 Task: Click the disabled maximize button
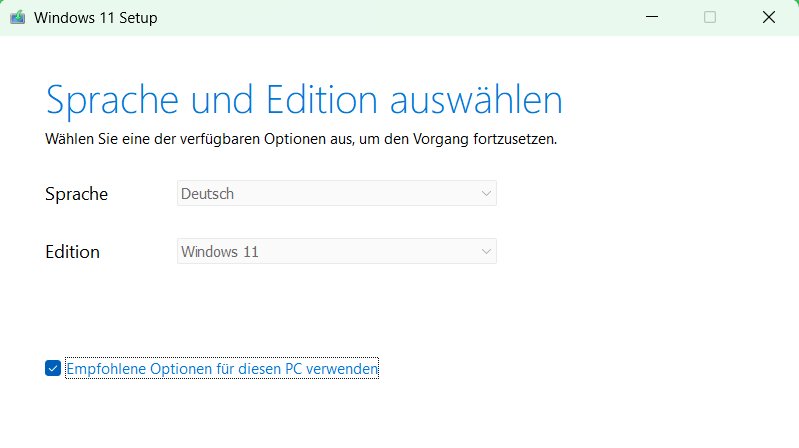coord(710,17)
